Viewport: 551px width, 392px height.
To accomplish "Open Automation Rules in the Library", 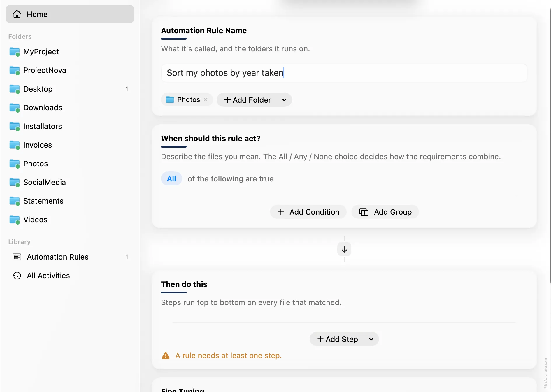I will click(x=70, y=257).
